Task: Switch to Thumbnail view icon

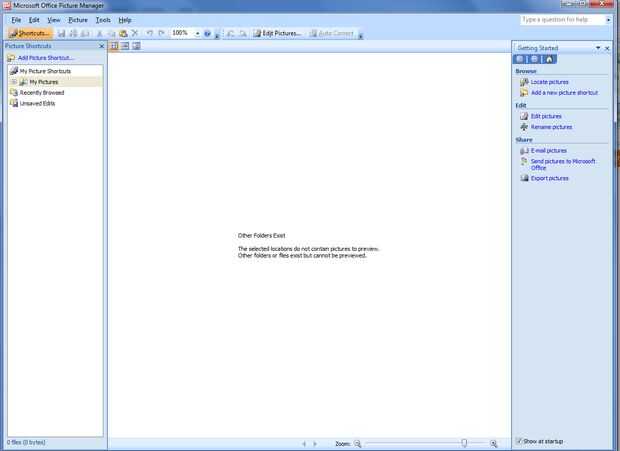Action: click(x=114, y=46)
